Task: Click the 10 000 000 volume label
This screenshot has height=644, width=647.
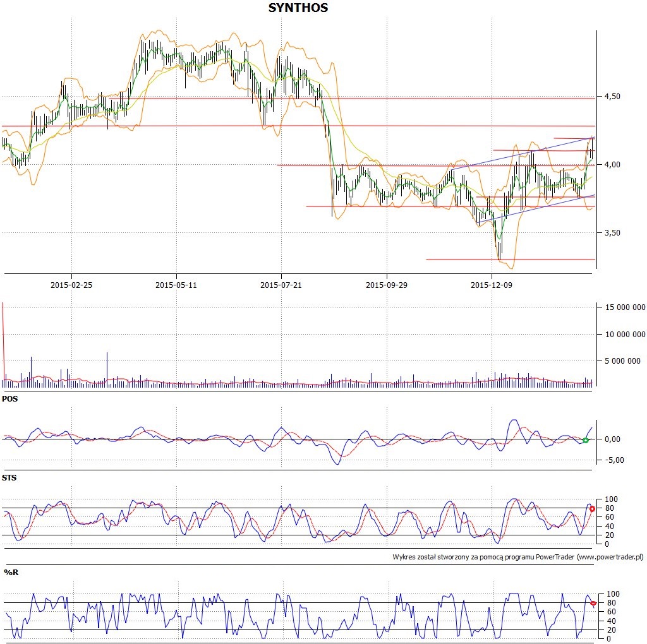Action: coord(625,335)
